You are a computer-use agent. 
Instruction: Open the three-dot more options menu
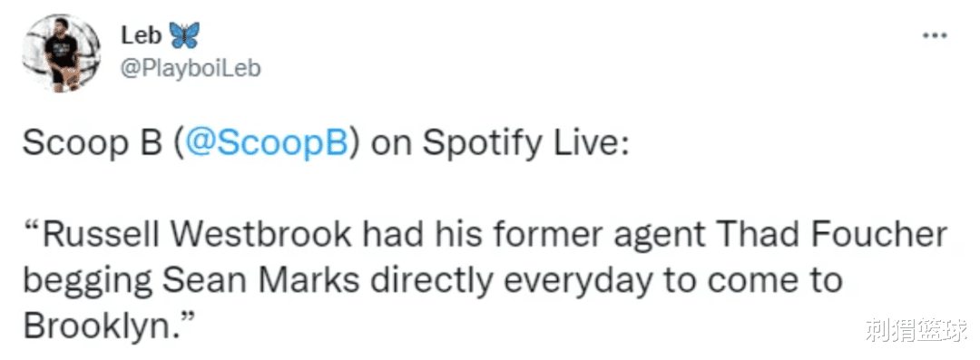936,35
